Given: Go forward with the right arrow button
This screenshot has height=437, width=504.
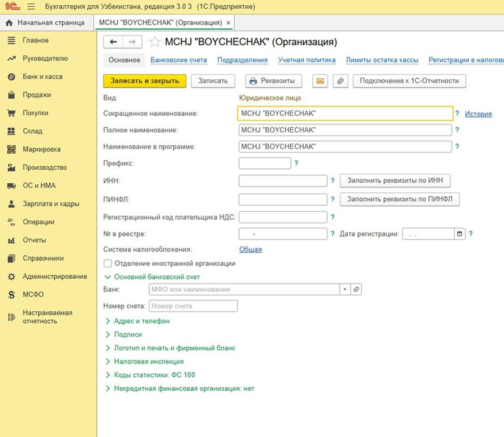Looking at the screenshot, I should click(132, 42).
